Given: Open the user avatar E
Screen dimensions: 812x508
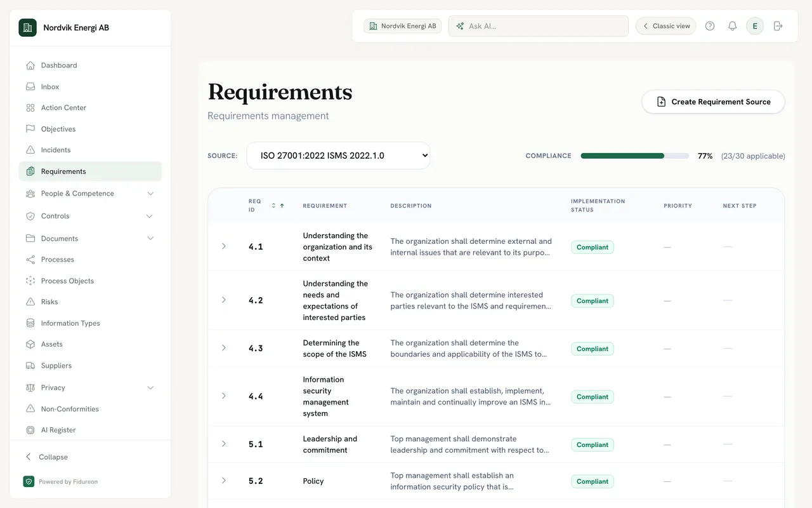Looking at the screenshot, I should 755,26.
